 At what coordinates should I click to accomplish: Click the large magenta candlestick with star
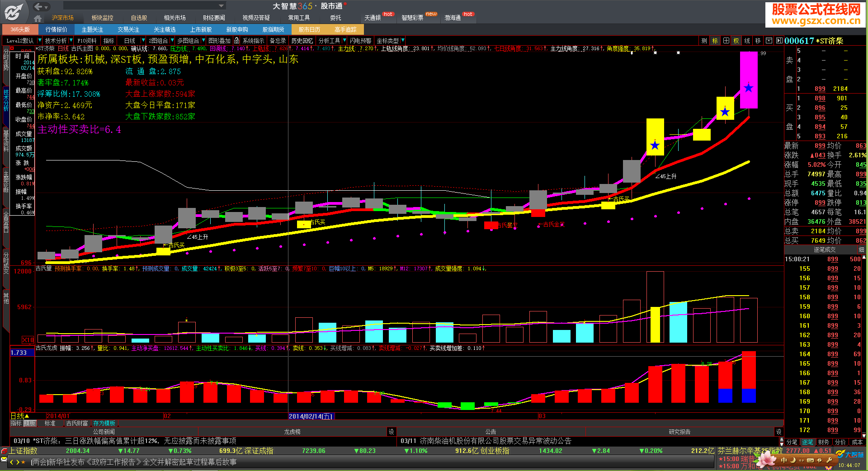pos(749,80)
